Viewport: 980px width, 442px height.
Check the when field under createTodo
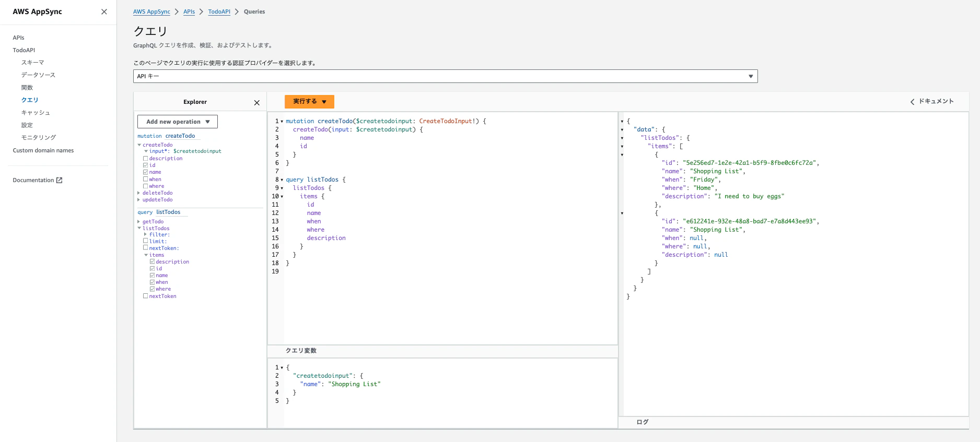pyautogui.click(x=146, y=180)
